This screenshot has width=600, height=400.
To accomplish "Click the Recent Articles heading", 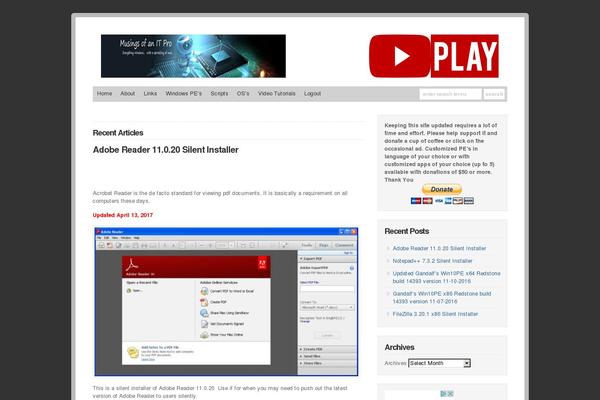I will pyautogui.click(x=118, y=133).
